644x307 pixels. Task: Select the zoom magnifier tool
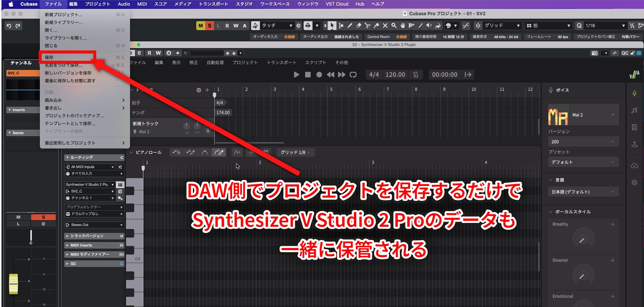point(394,26)
